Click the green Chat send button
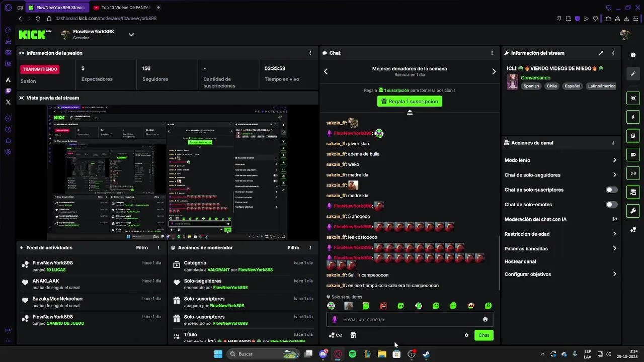 click(484, 335)
